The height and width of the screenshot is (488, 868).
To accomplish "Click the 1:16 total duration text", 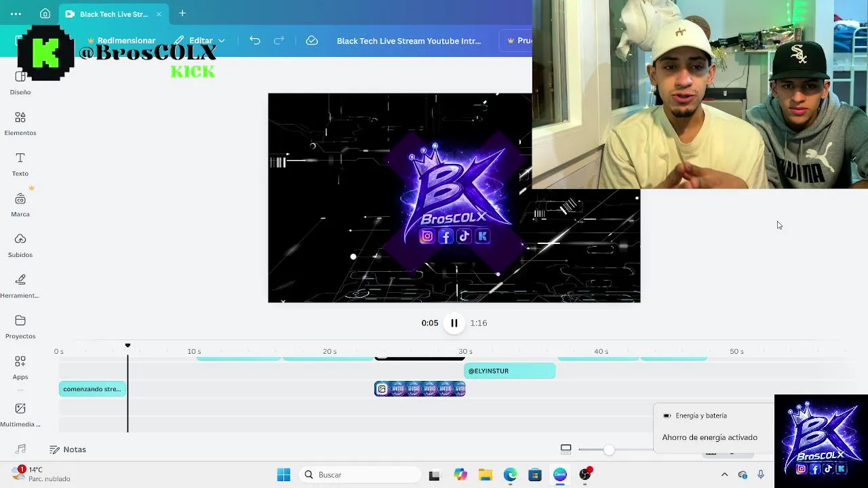I will tap(479, 323).
